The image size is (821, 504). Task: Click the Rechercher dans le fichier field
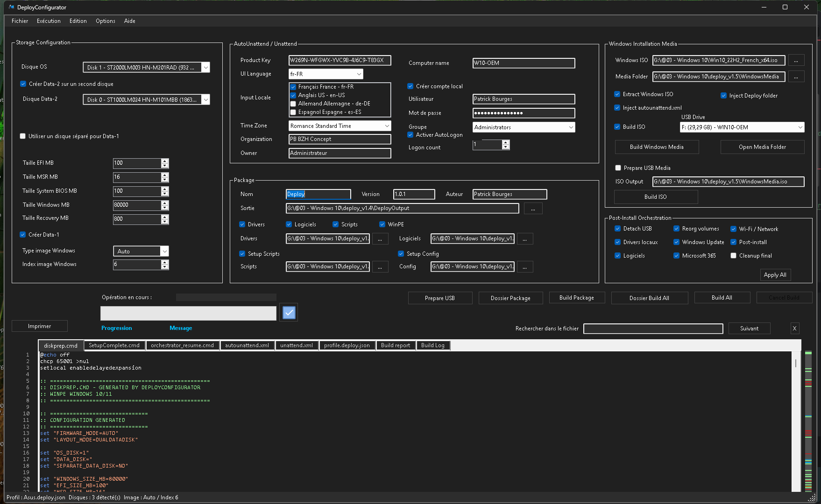pos(653,329)
